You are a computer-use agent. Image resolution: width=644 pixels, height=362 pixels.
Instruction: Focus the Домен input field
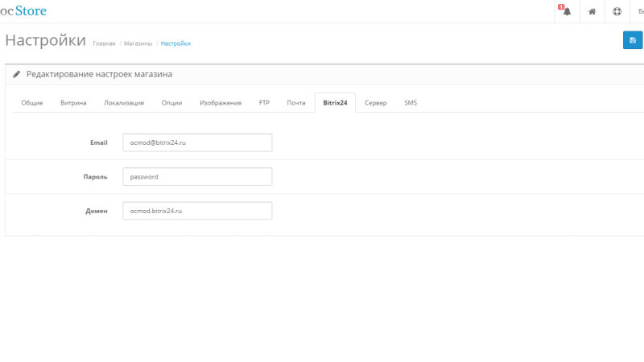click(x=197, y=211)
